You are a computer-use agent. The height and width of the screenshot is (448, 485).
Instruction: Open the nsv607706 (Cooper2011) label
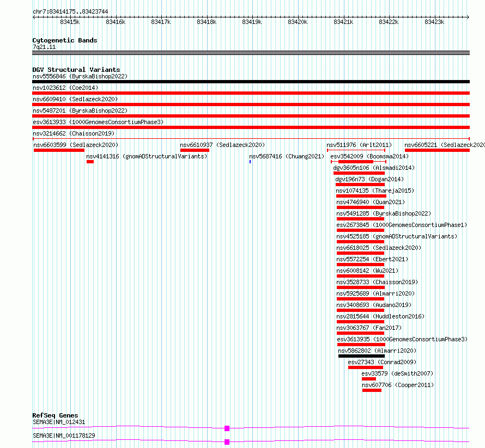[x=398, y=385]
